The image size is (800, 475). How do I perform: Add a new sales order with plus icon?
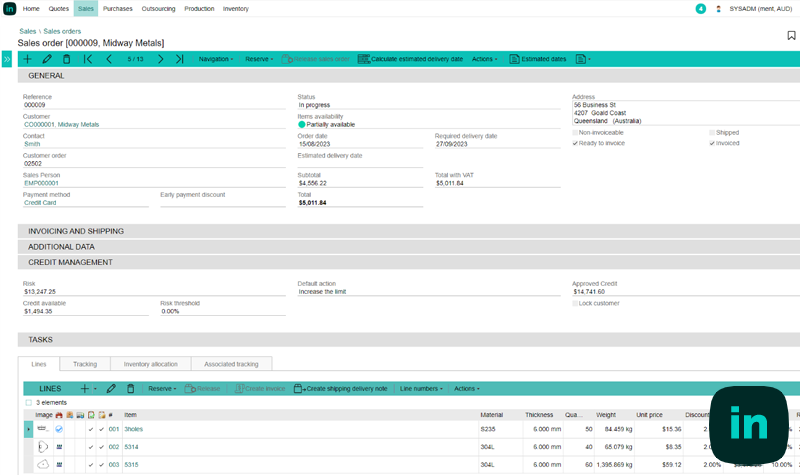point(28,59)
